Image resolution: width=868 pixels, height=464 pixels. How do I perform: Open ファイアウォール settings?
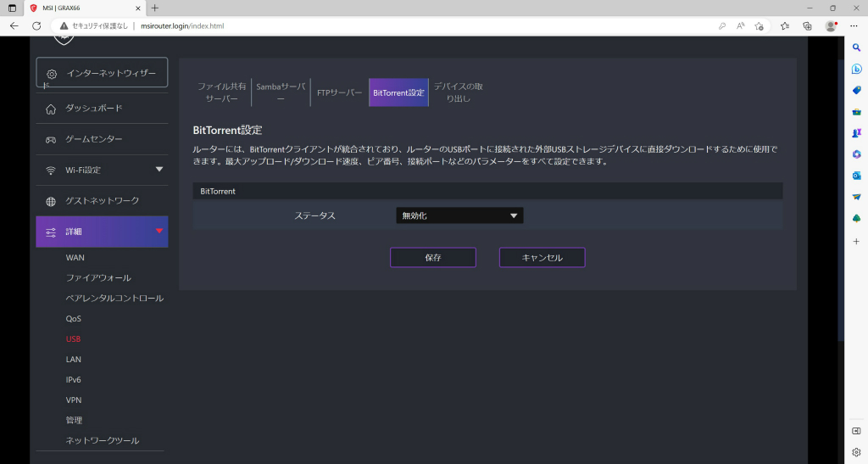pos(98,278)
